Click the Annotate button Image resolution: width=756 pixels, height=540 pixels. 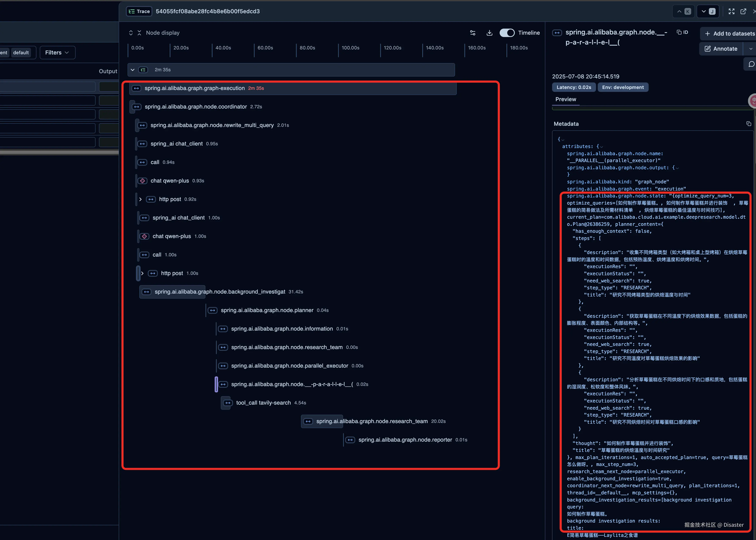pos(721,49)
